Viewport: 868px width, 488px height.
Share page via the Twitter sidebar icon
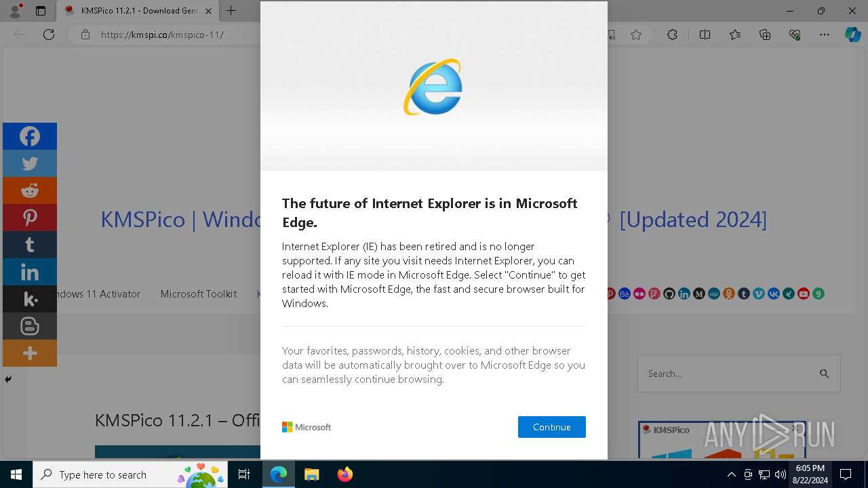[x=30, y=163]
